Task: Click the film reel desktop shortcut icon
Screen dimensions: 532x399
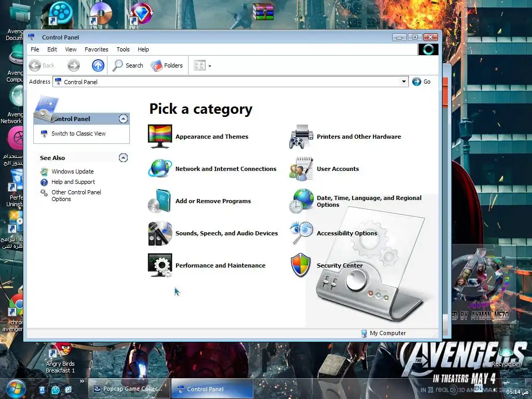Action: point(60,13)
